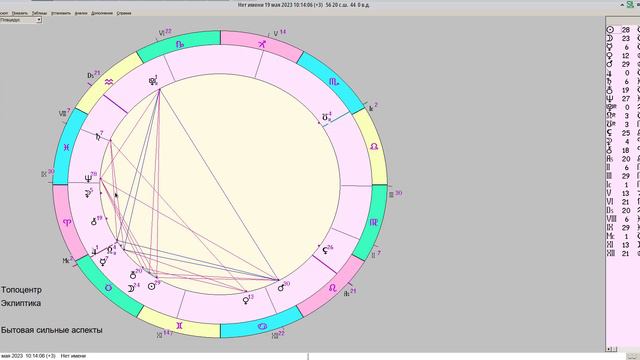Click the Ic cusp label on the wheel
The width and height of the screenshot is (640, 360).
(373, 107)
